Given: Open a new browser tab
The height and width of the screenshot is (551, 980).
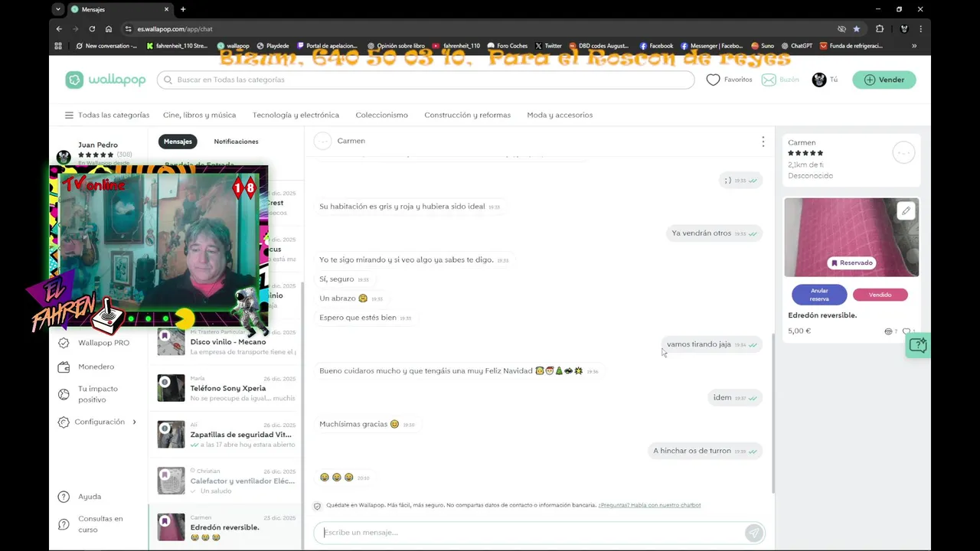Looking at the screenshot, I should coord(182,9).
